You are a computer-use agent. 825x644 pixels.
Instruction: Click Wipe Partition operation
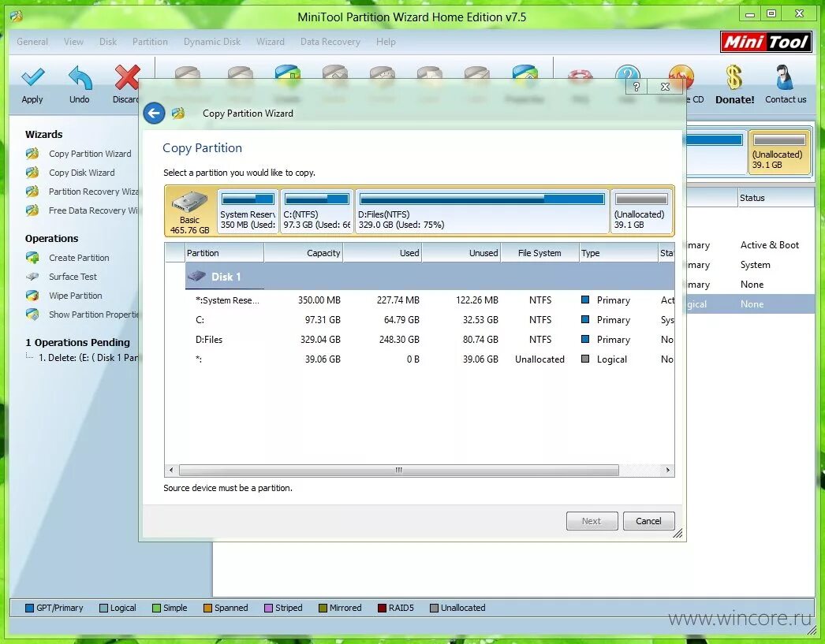pos(75,296)
